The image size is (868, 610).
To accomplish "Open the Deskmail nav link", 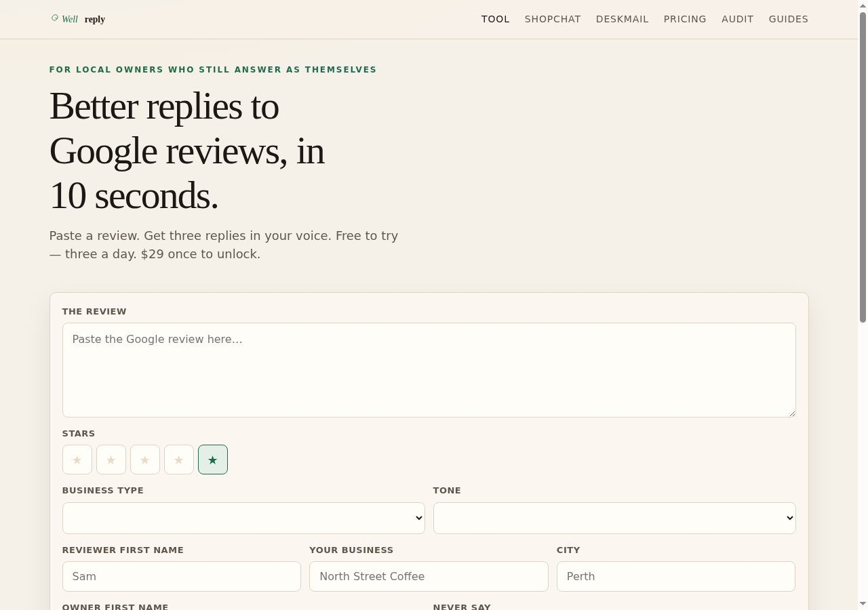I will pos(623,19).
